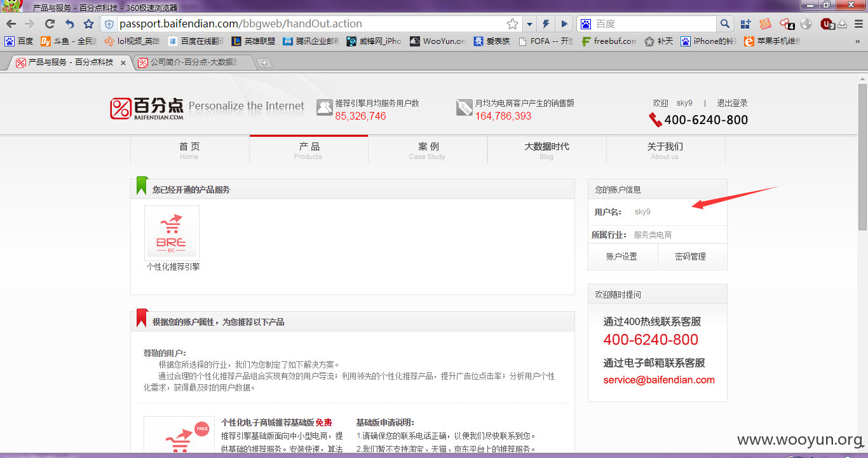Click the 个性化电子商城推荐基础版 免费 title
868x458 pixels.
point(276,422)
